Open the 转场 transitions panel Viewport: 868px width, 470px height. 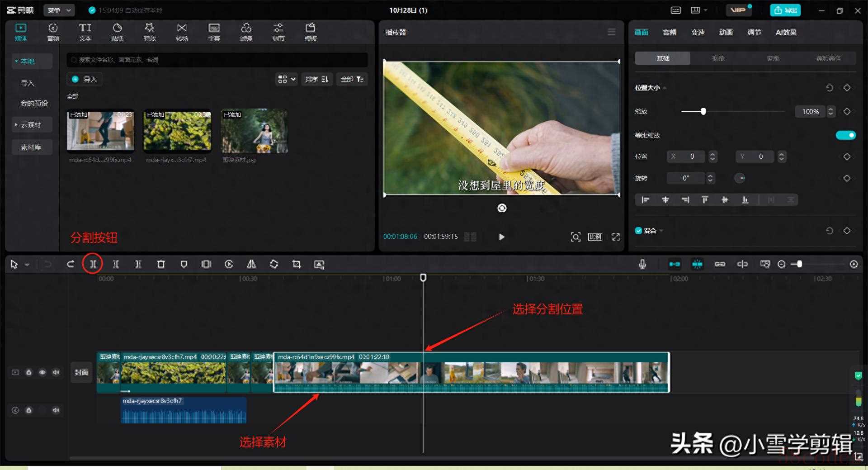182,32
